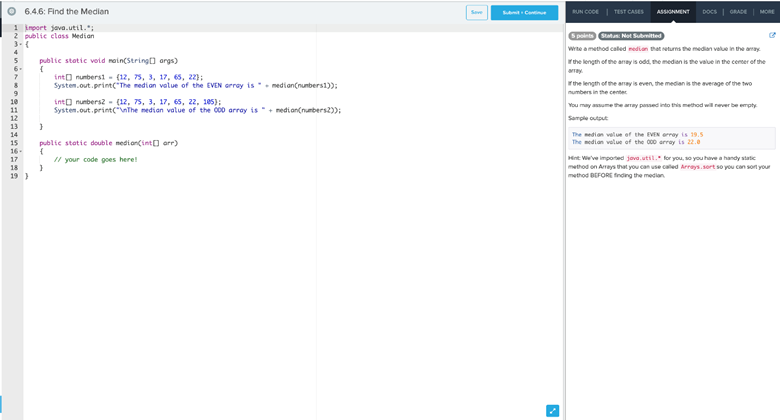This screenshot has width=780, height=420.
Task: Open the Test Cases tab
Action: [629, 11]
